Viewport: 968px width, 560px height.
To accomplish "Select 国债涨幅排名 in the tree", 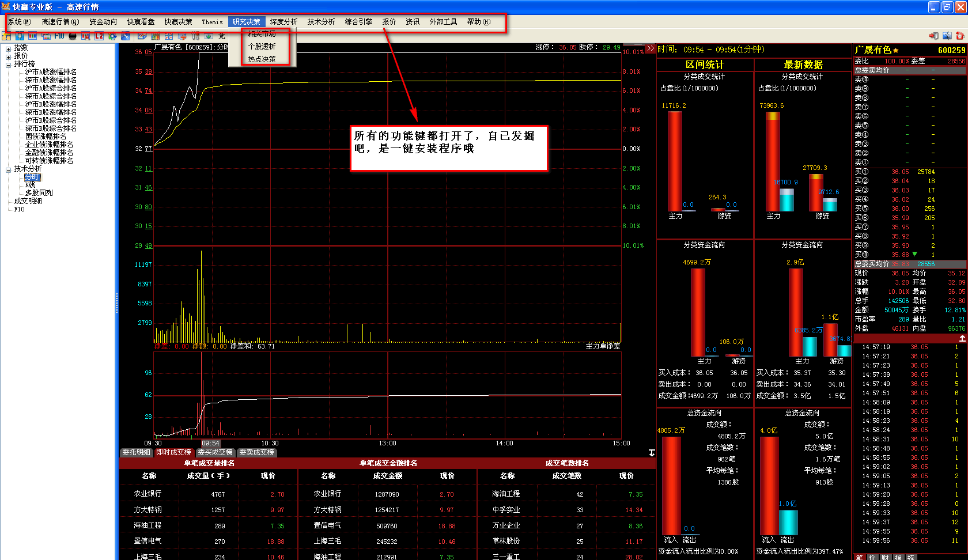I will [x=46, y=137].
